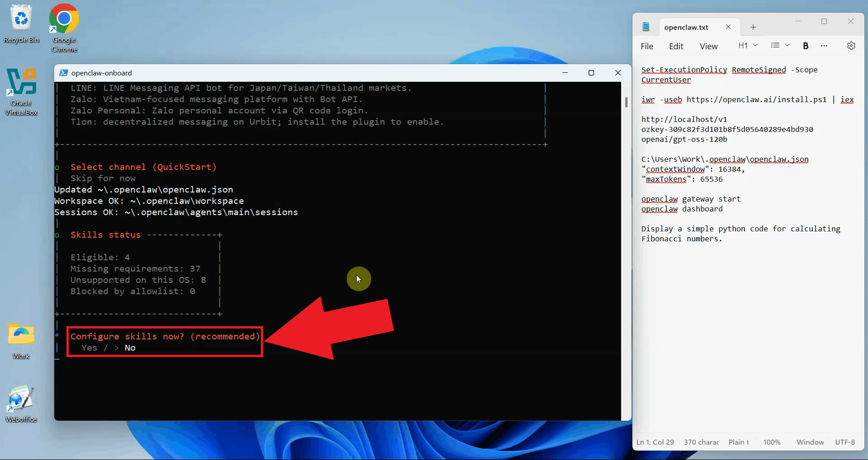Image resolution: width=868 pixels, height=460 pixels.
Task: Expand the list formatting dropdown
Action: 780,46
